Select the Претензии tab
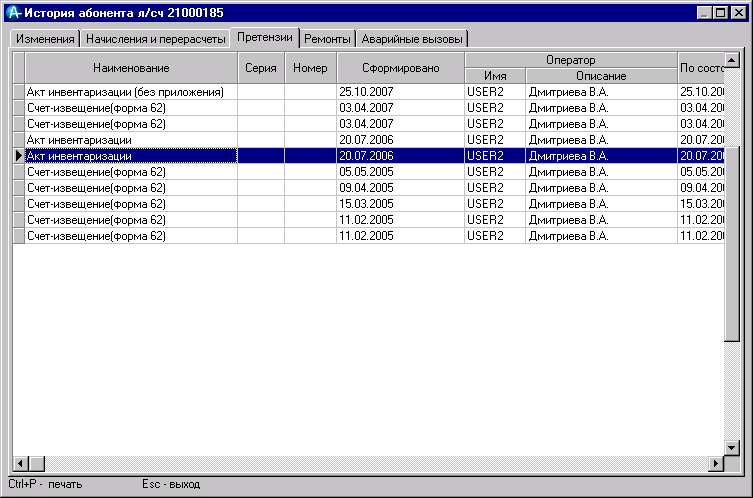 click(x=265, y=38)
